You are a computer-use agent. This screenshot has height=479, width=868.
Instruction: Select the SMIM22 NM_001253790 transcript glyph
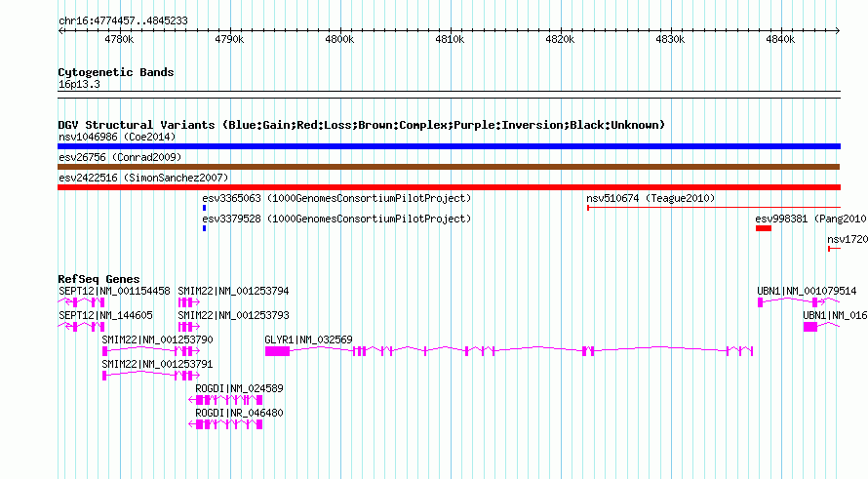pyautogui.click(x=151, y=351)
